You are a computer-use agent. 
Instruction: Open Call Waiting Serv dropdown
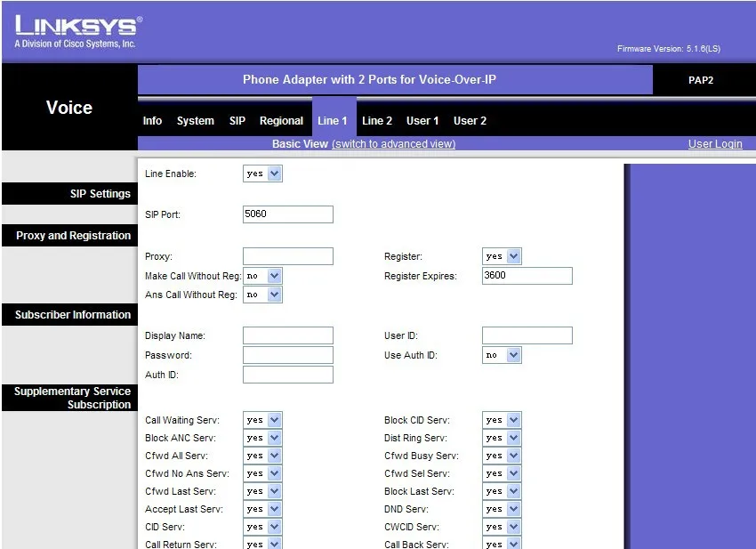(x=262, y=420)
